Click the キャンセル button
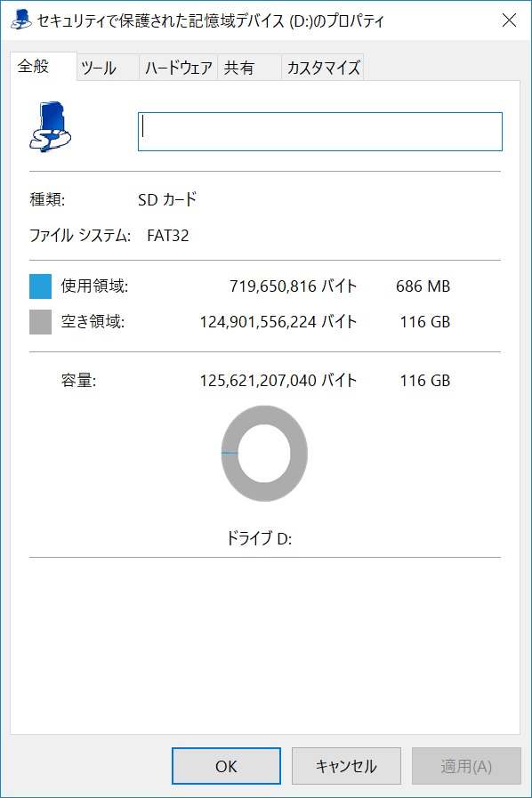This screenshot has height=798, width=532. tap(346, 766)
